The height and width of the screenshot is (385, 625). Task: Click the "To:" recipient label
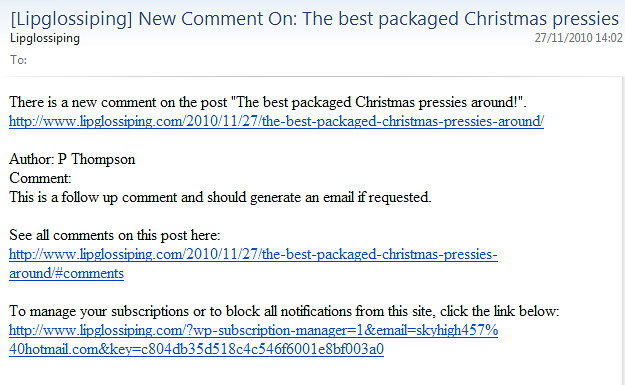point(18,60)
